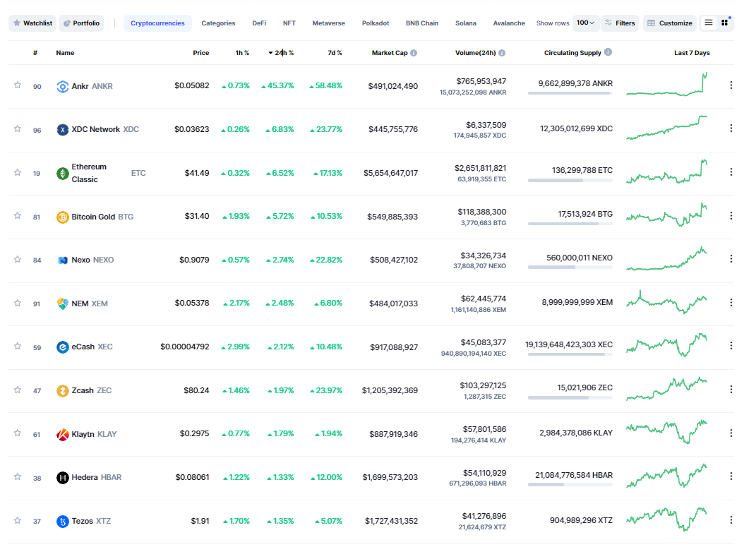This screenshot has height=547, width=756.
Task: Click the Nexo coin logo
Action: pyautogui.click(x=63, y=260)
